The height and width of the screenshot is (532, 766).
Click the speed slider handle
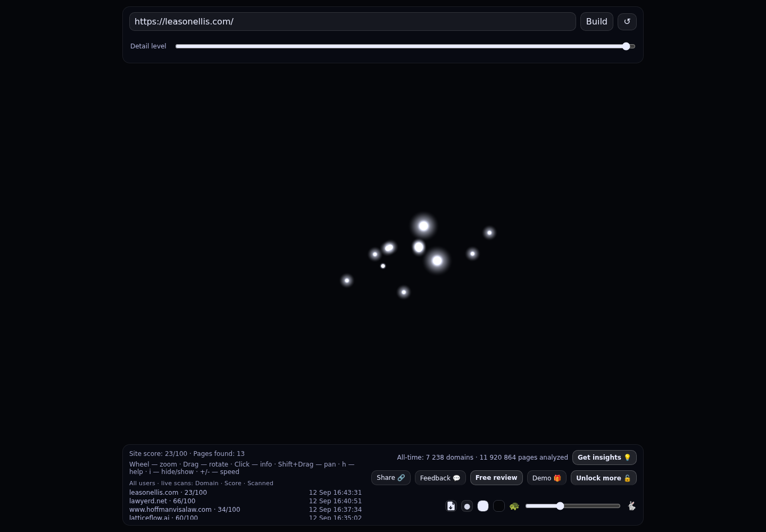(560, 506)
